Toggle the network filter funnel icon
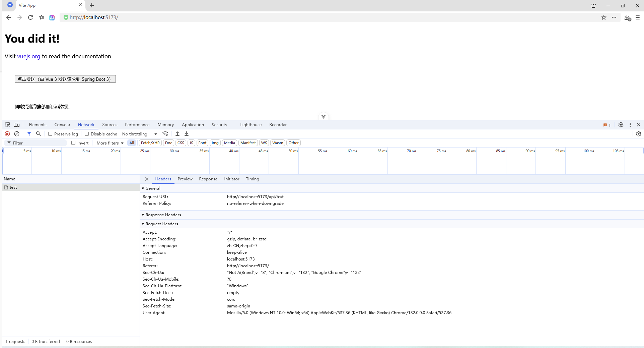This screenshot has height=348, width=644. pyautogui.click(x=29, y=134)
